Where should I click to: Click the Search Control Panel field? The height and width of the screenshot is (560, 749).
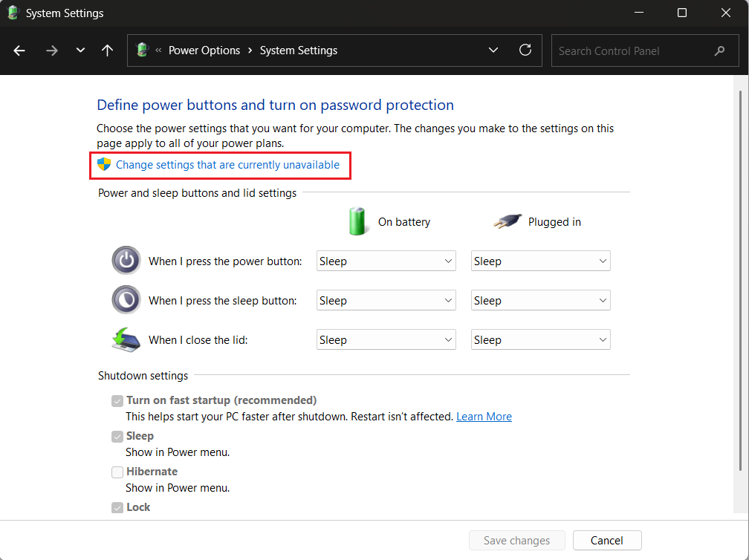pos(630,51)
